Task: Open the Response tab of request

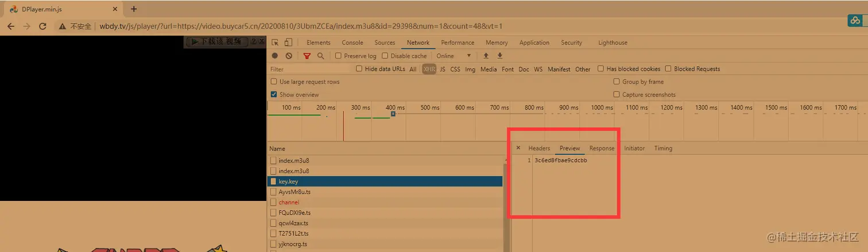Action: tap(602, 148)
